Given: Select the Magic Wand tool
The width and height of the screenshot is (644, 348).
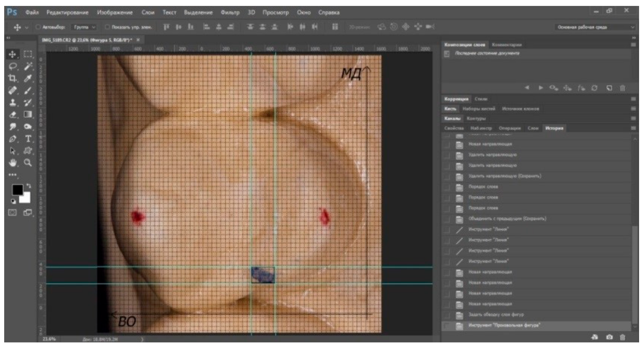Looking at the screenshot, I should point(28,66).
